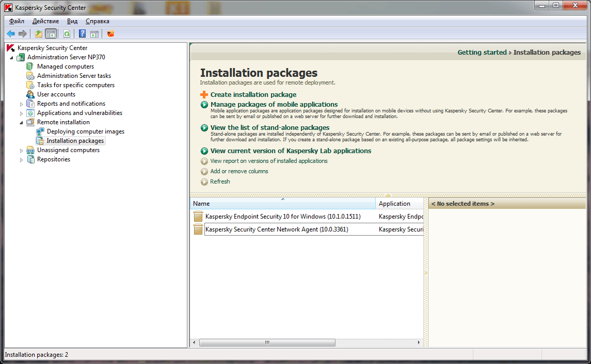
Task: Open the Вид menu
Action: click(x=72, y=21)
